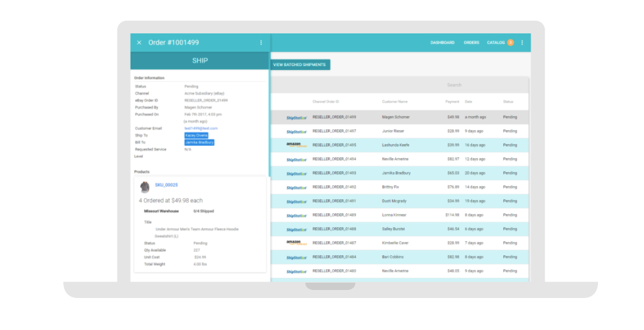
Task: Sort by Payment column header
Action: pos(452,101)
